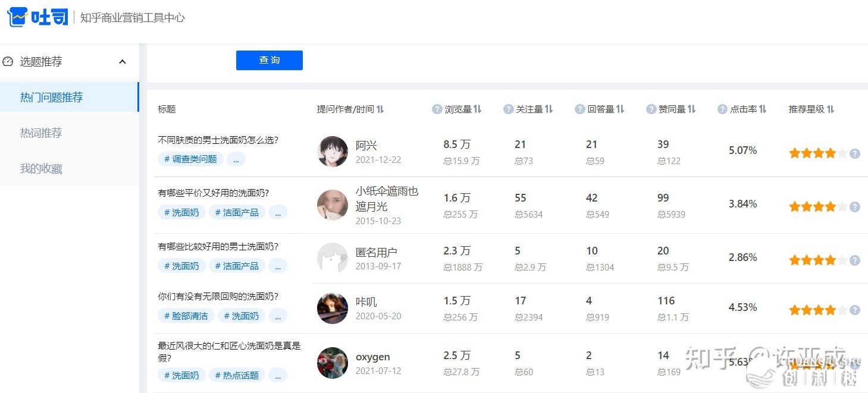Open question 有哪些比较好用的男士洗面奶?
The width and height of the screenshot is (868, 393).
click(218, 247)
